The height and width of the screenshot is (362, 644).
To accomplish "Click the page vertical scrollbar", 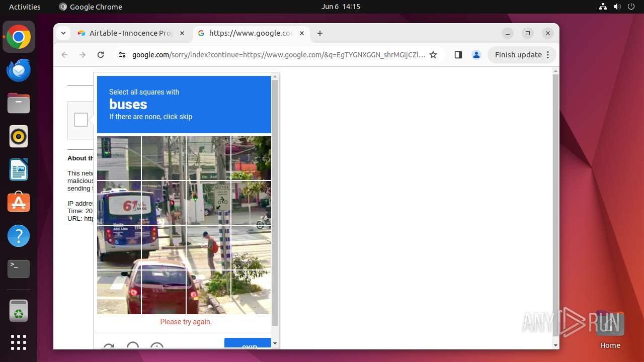I will [x=555, y=205].
